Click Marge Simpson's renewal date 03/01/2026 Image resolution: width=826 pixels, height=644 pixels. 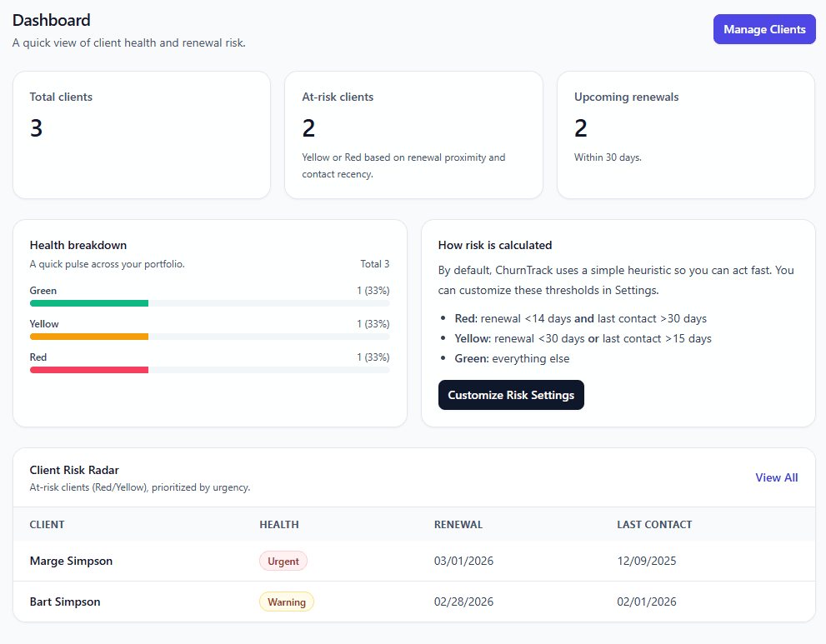coord(463,561)
